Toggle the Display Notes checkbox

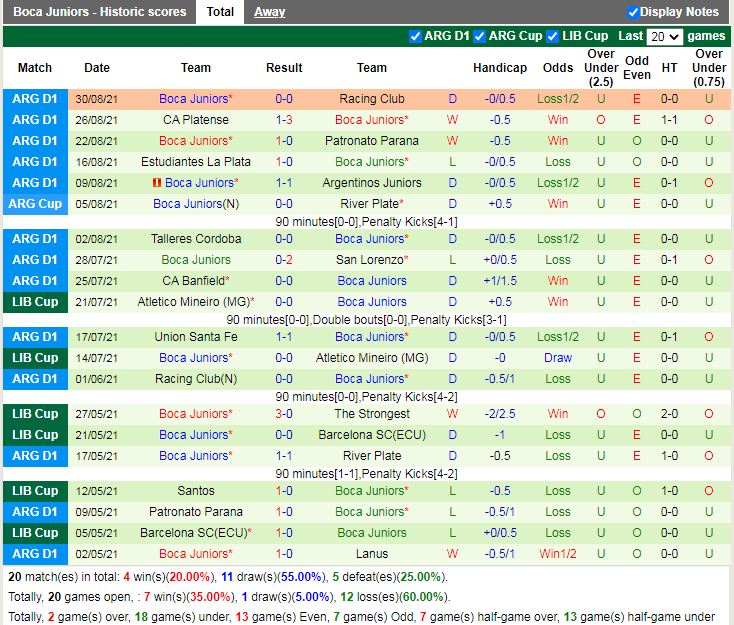coord(633,12)
